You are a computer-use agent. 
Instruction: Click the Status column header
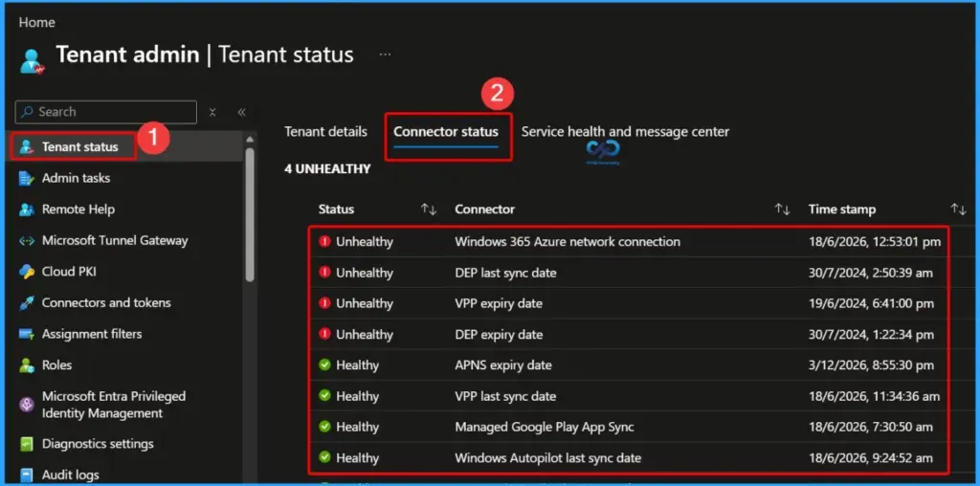pyautogui.click(x=336, y=210)
